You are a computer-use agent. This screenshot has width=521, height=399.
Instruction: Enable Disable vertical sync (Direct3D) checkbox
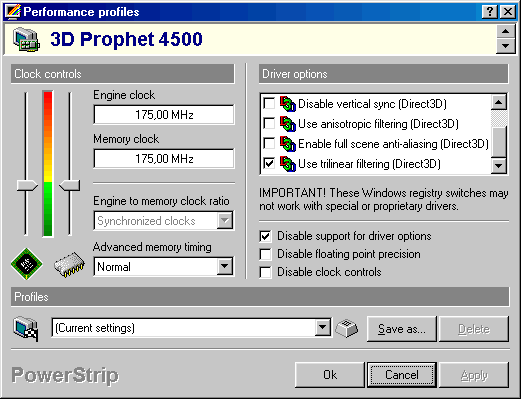coord(269,103)
